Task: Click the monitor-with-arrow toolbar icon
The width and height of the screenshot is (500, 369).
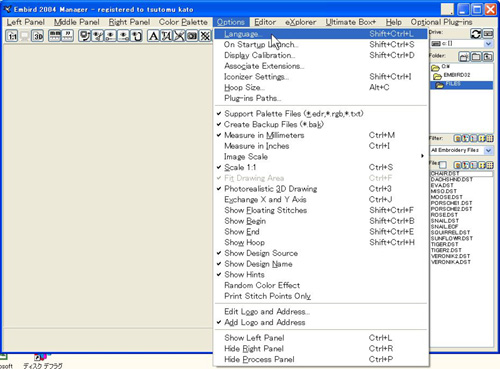Action: tap(85, 36)
